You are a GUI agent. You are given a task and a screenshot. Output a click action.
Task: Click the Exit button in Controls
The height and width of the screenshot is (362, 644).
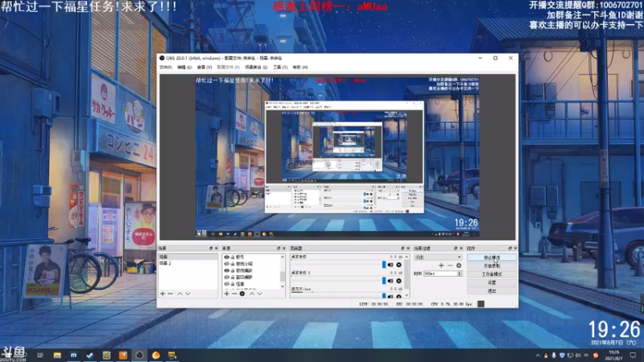point(492,291)
